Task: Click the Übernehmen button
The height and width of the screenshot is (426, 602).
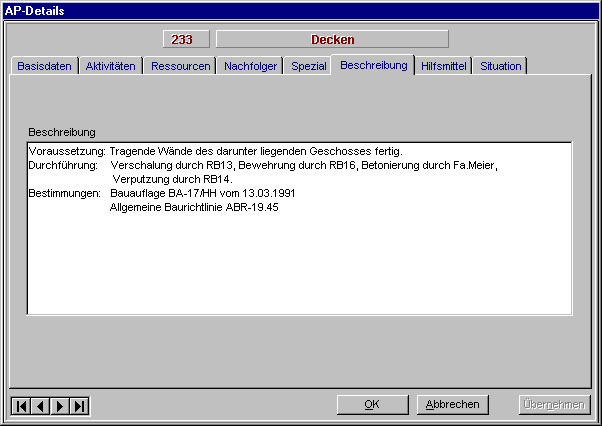Action: (x=552, y=405)
